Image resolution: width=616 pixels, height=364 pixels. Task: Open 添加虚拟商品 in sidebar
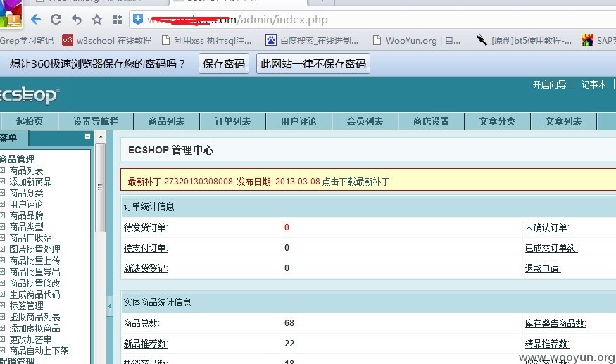[x=35, y=328]
